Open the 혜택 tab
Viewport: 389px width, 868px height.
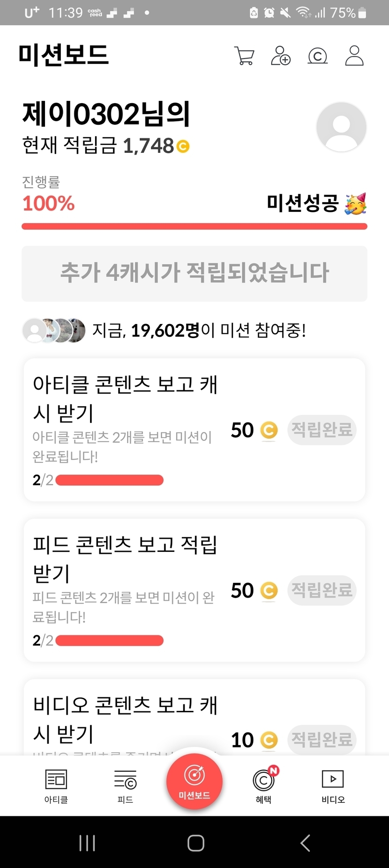tap(264, 786)
